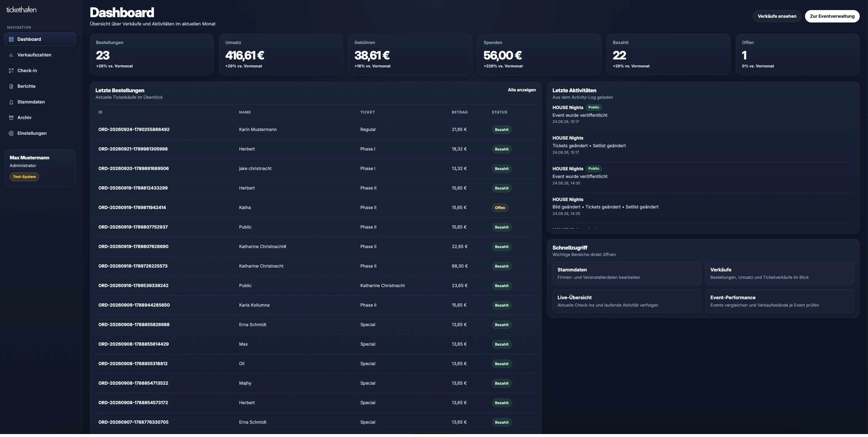868x437 pixels.
Task: Click the HOUSE Nights activity from 24.09.26, 15:17 published
Action: click(702, 114)
